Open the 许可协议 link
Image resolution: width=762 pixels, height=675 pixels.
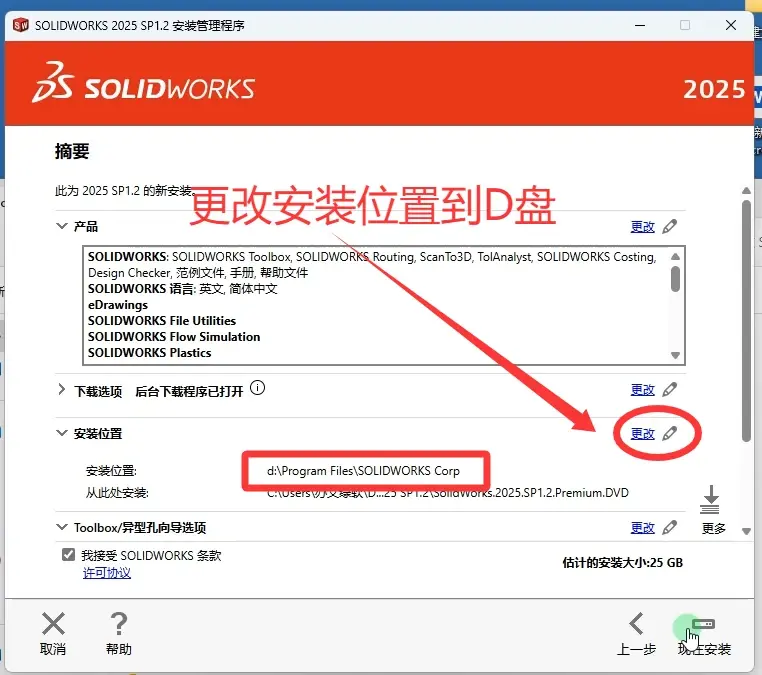[x=106, y=573]
